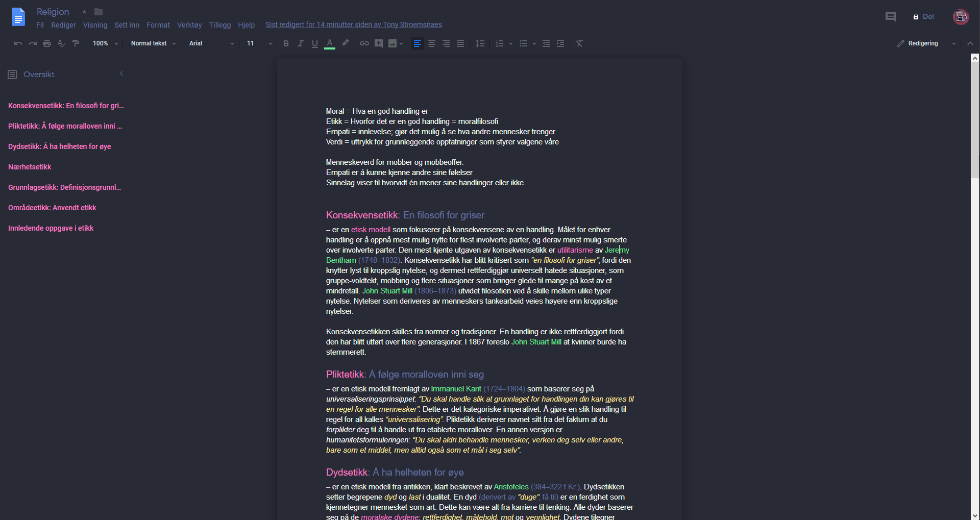Click the Del sharing button
The height and width of the screenshot is (520, 980).
click(x=924, y=16)
